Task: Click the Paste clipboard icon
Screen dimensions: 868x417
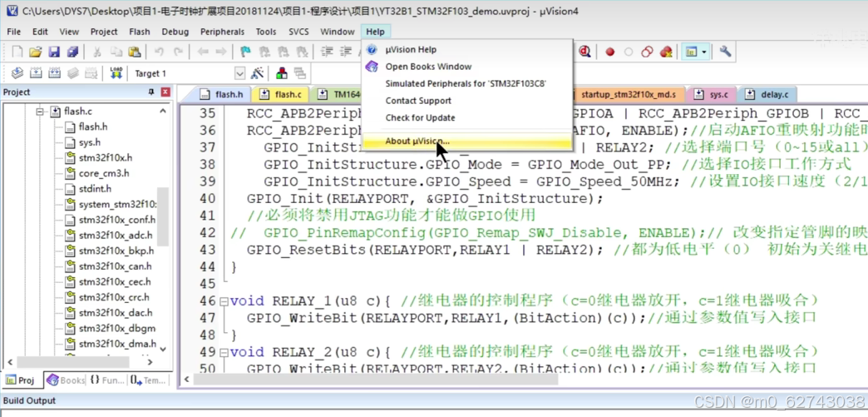Action: pyautogui.click(x=134, y=52)
